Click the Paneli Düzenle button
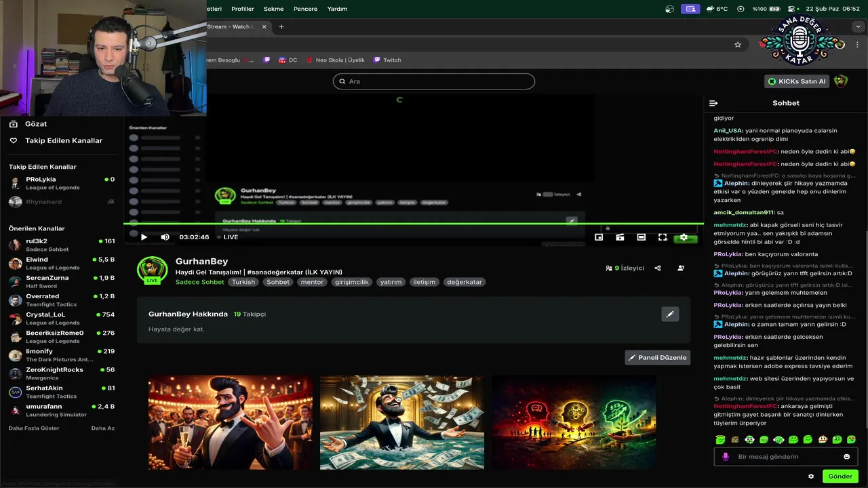Image resolution: width=868 pixels, height=488 pixels. (657, 357)
